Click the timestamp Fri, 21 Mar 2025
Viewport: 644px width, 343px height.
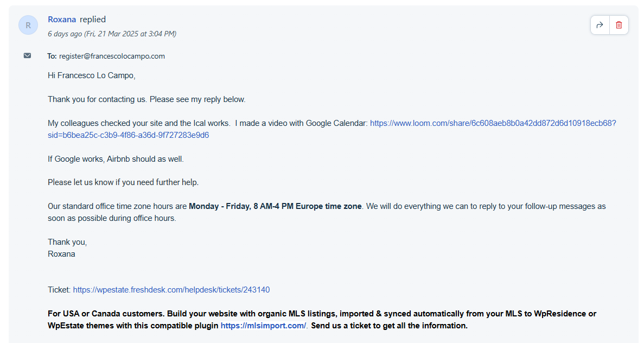[130, 34]
